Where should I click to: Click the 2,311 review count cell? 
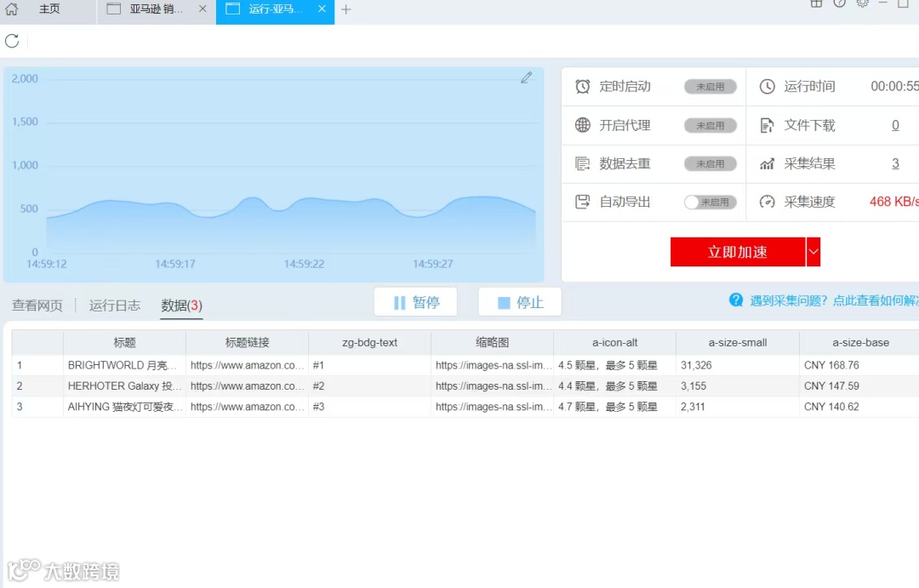coord(738,407)
